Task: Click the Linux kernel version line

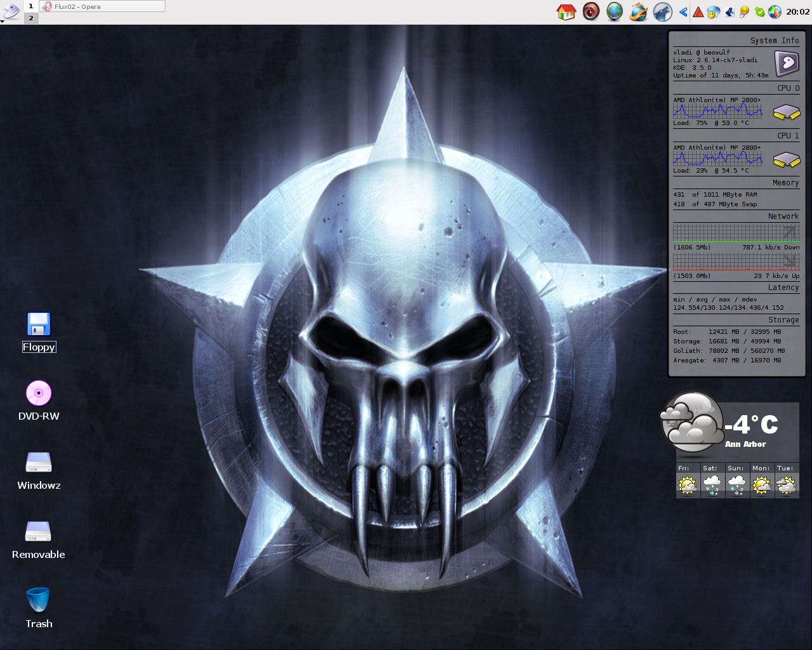Action: pyautogui.click(x=715, y=60)
